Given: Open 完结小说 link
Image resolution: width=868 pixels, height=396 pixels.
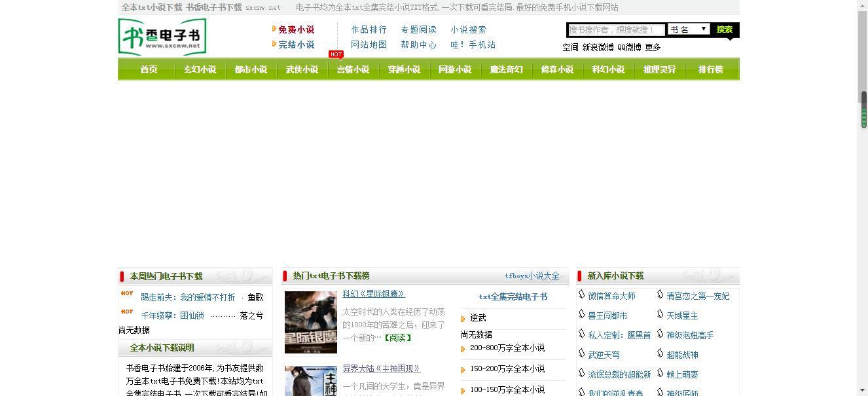Looking at the screenshot, I should coord(297,45).
